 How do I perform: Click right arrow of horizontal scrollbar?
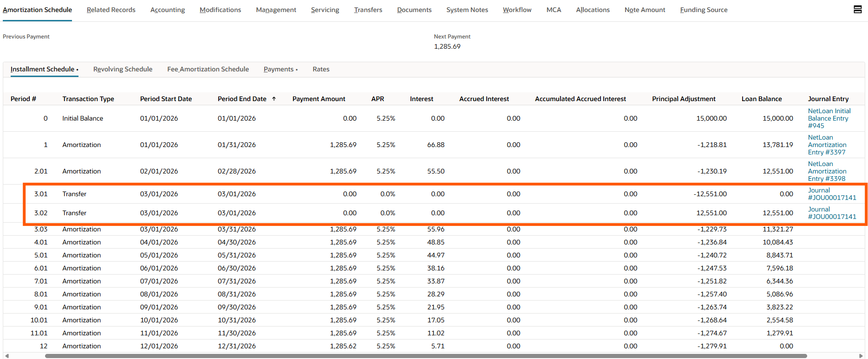tap(861, 356)
